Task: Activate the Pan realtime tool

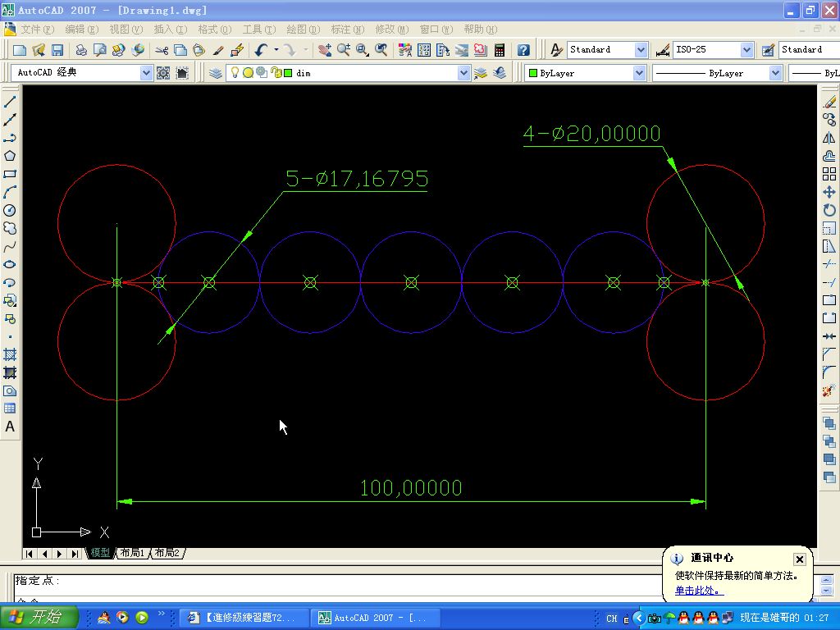Action: [325, 50]
